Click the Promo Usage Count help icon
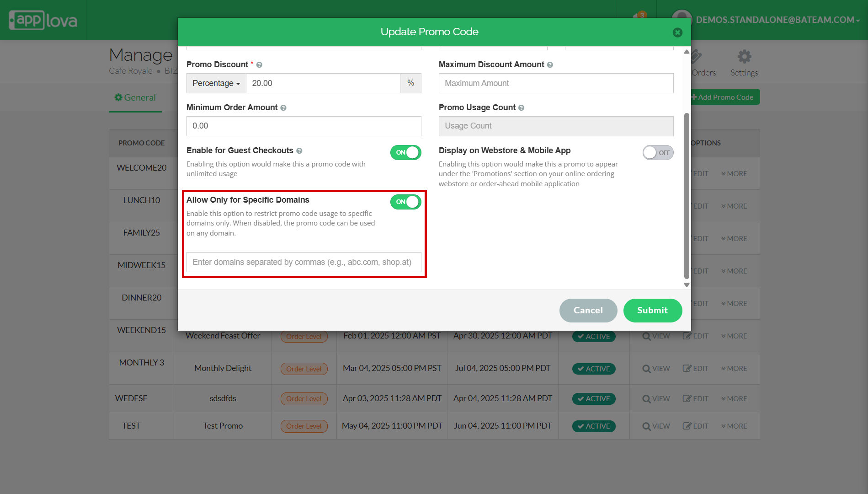The image size is (868, 494). [521, 108]
